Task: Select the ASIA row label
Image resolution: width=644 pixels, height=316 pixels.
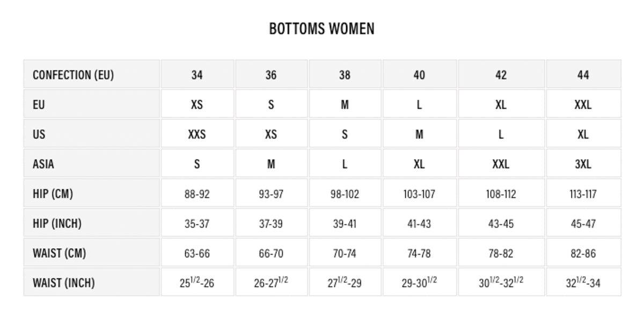Action: click(43, 164)
